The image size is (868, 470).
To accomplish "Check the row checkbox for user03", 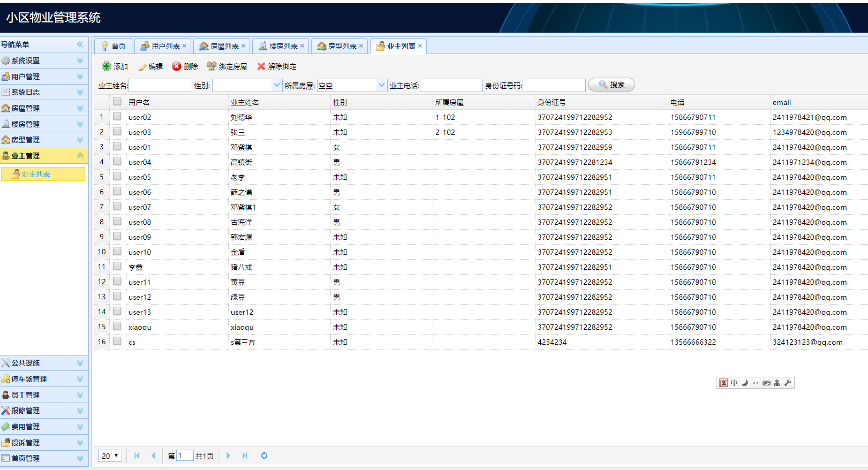I will (117, 131).
